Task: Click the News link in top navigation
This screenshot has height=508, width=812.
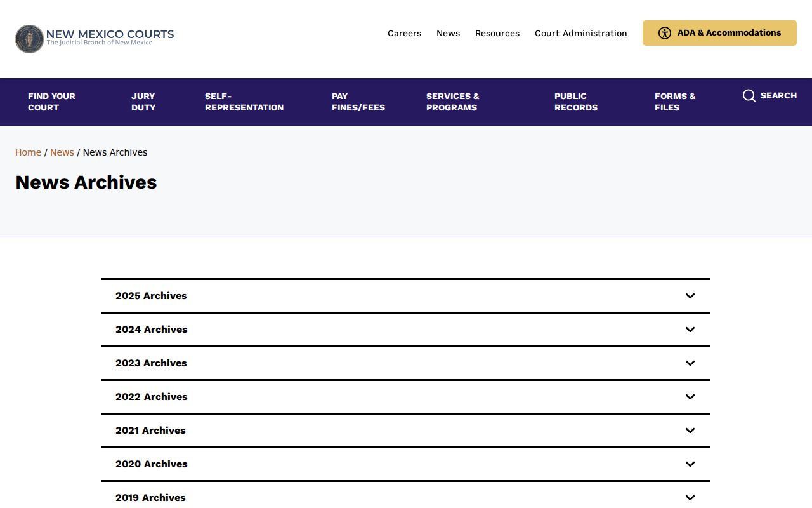Action: [x=448, y=33]
